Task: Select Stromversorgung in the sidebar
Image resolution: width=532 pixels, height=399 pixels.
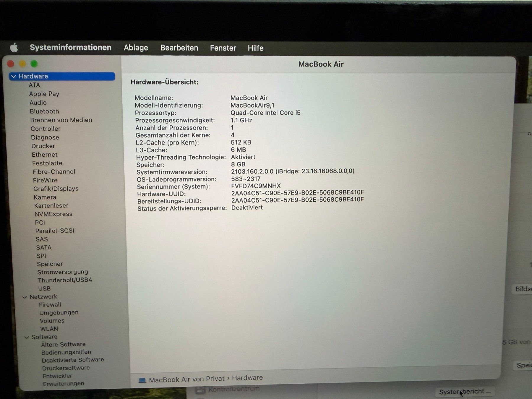Action: [63, 272]
